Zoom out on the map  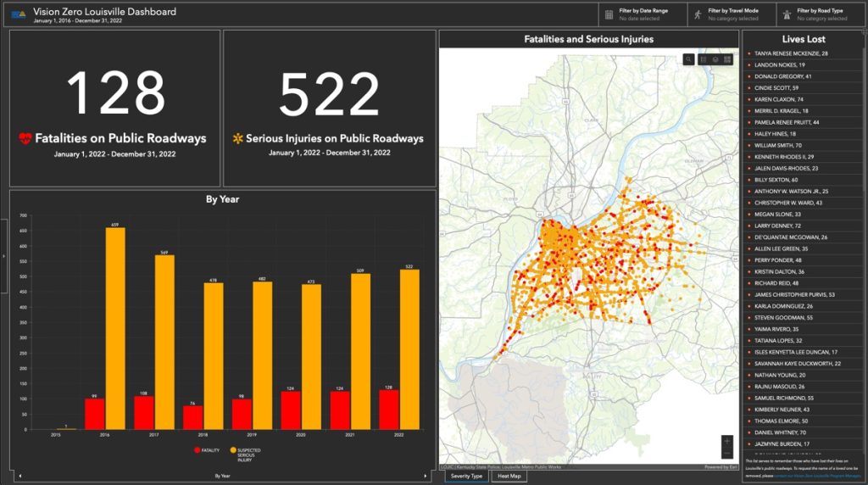[x=726, y=454]
